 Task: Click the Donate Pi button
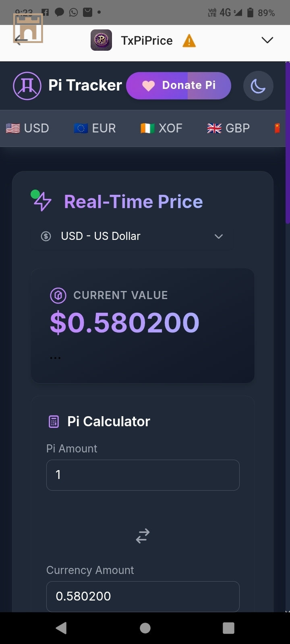pos(178,85)
